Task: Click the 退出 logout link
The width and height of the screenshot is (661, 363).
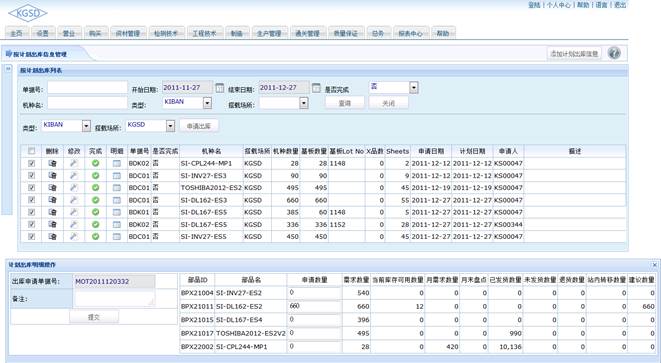Action: 620,5
